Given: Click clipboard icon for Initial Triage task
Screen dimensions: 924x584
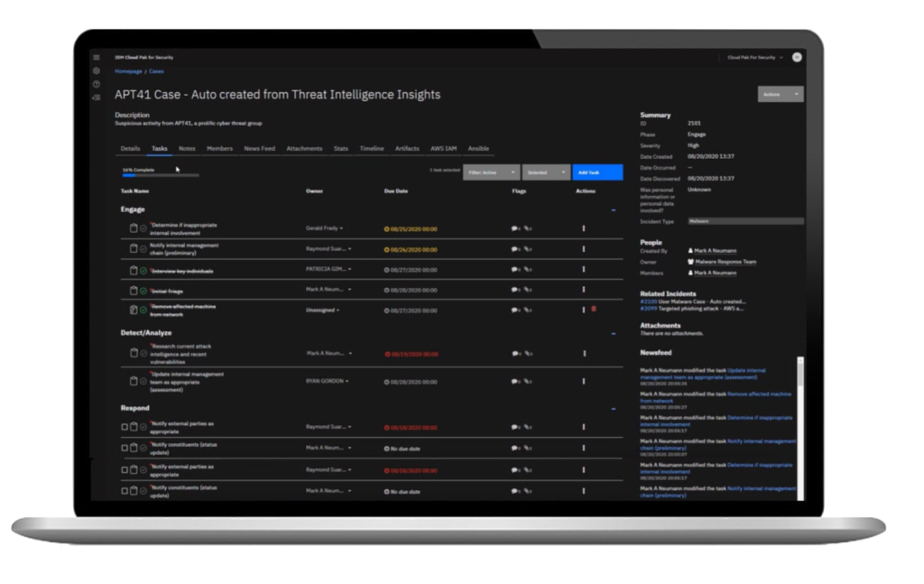Looking at the screenshot, I should tap(134, 291).
